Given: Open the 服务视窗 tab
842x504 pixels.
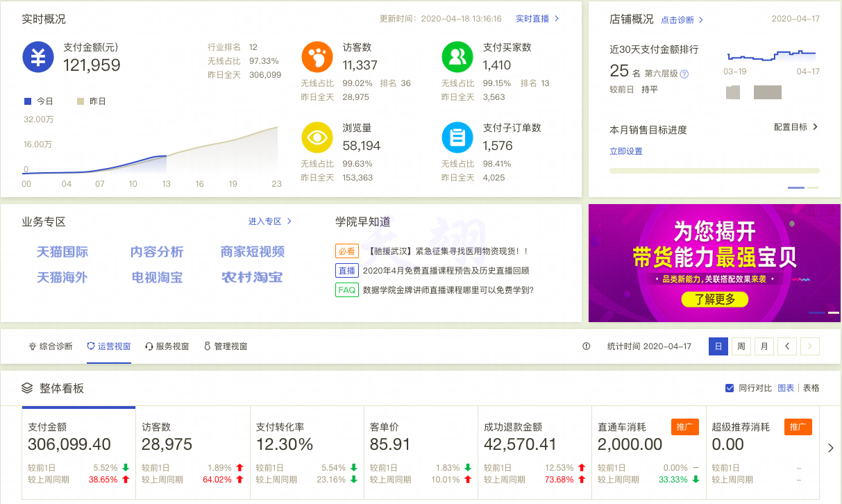Looking at the screenshot, I should 167,346.
